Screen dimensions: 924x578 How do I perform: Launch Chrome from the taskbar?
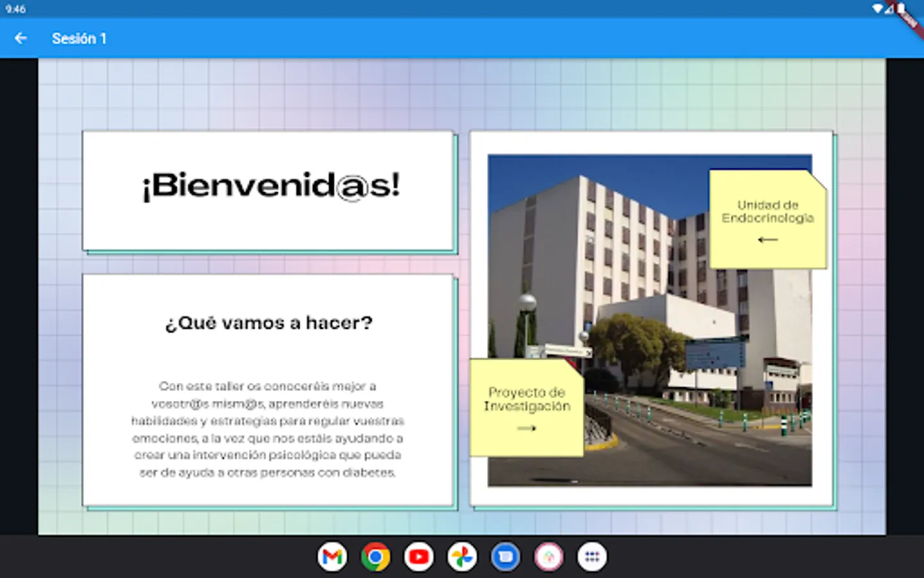pyautogui.click(x=375, y=557)
